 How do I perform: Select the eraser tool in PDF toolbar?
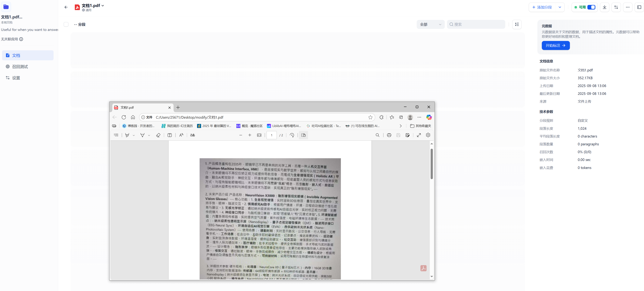click(158, 135)
